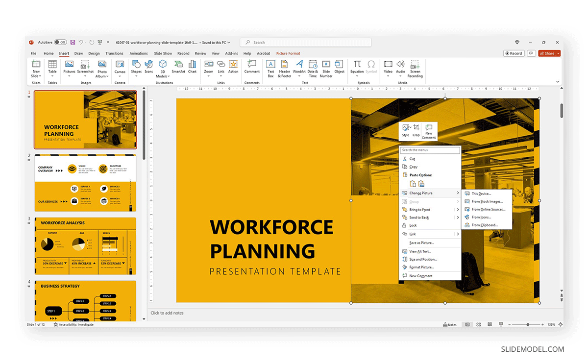
Task: Click the Record button
Action: pyautogui.click(x=514, y=53)
